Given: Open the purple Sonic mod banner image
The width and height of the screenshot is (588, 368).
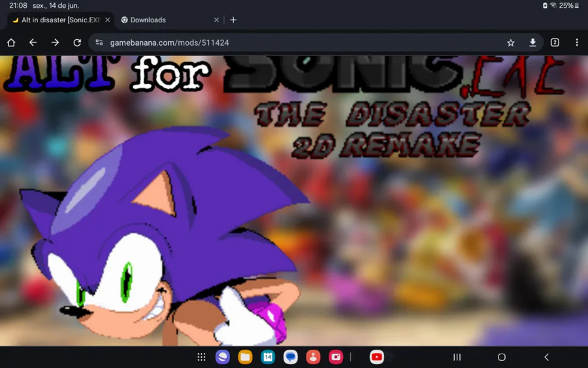Looking at the screenshot, I should (x=294, y=201).
